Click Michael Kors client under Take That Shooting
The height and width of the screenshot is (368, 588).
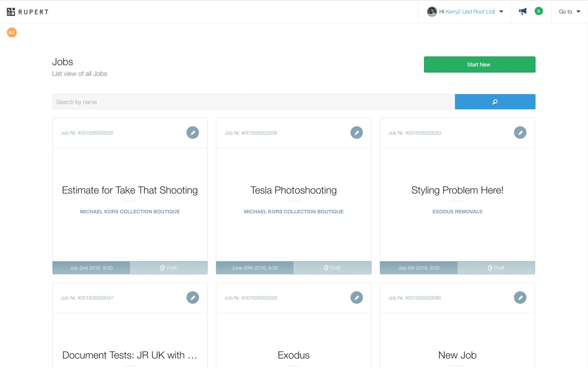130,212
